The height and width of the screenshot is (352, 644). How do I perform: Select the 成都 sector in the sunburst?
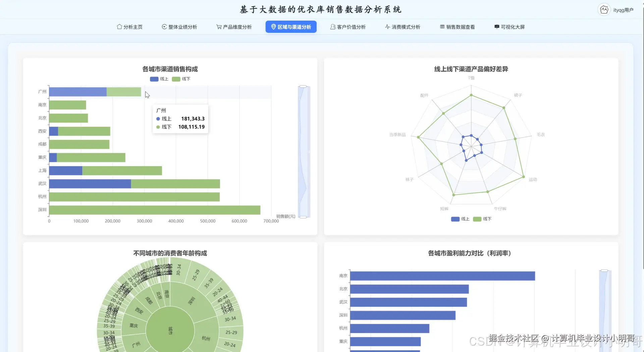click(149, 300)
